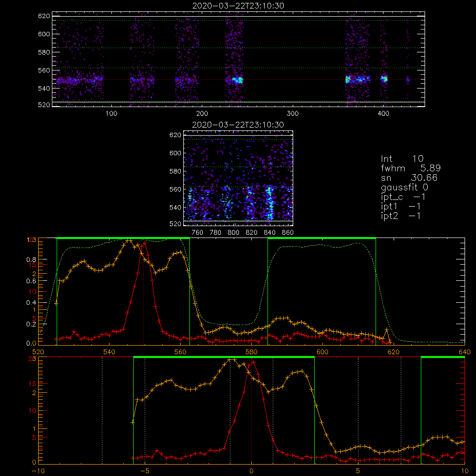Image resolution: width=476 pixels, height=476 pixels.
Task: Click x-axis label 540 on profile plot
Action: 109,352
